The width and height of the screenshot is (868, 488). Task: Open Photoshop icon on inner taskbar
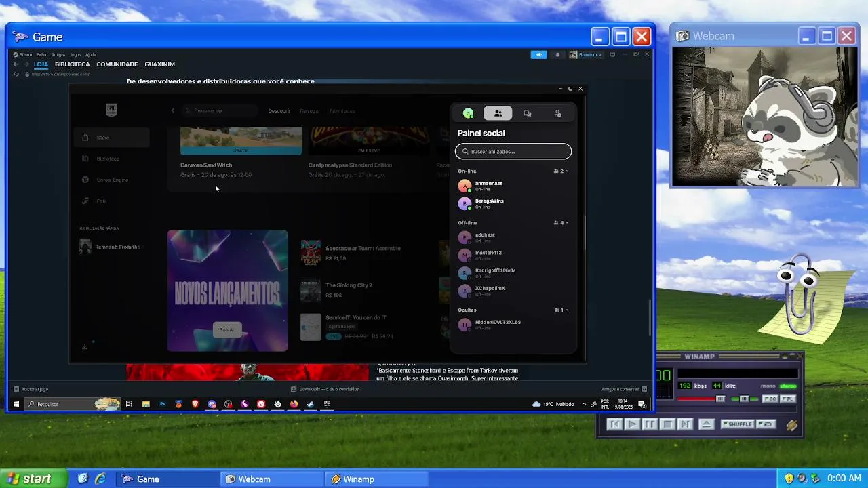coord(162,404)
